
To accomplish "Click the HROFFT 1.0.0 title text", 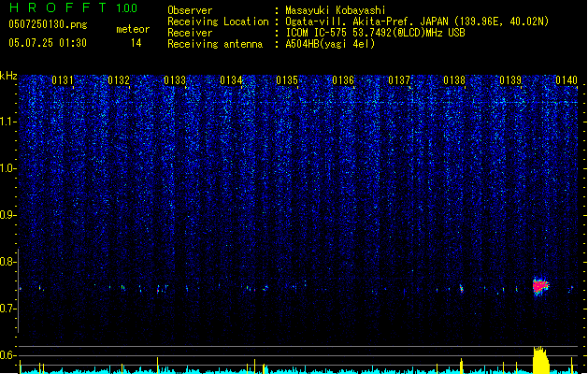I will pyautogui.click(x=73, y=7).
